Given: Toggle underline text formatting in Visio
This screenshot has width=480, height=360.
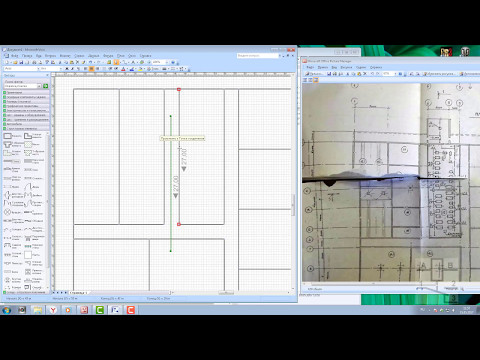Looking at the screenshot, I should 78,68.
